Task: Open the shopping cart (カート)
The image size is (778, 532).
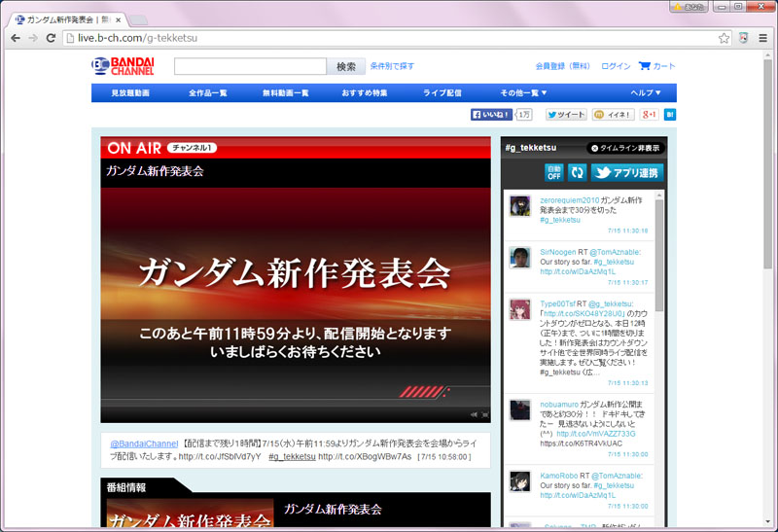Action: point(656,66)
